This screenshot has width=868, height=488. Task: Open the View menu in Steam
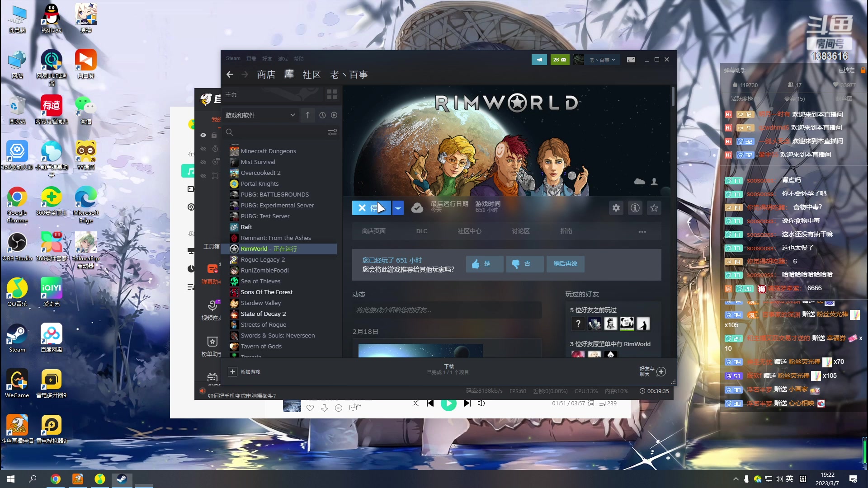[251, 59]
